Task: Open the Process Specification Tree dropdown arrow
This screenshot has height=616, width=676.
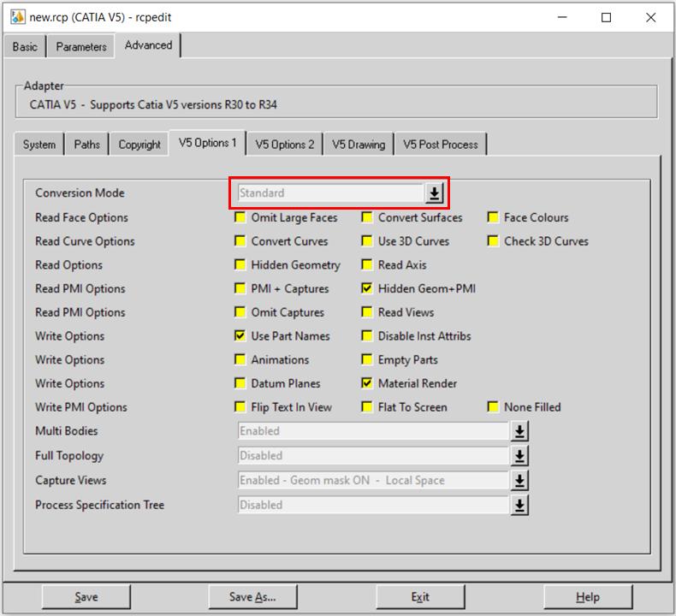Action: pyautogui.click(x=519, y=505)
